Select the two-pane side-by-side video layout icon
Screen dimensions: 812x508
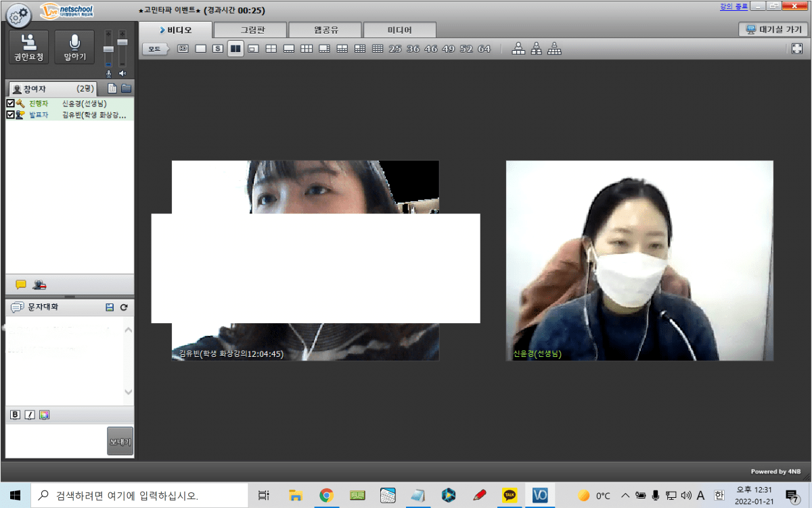(x=235, y=49)
